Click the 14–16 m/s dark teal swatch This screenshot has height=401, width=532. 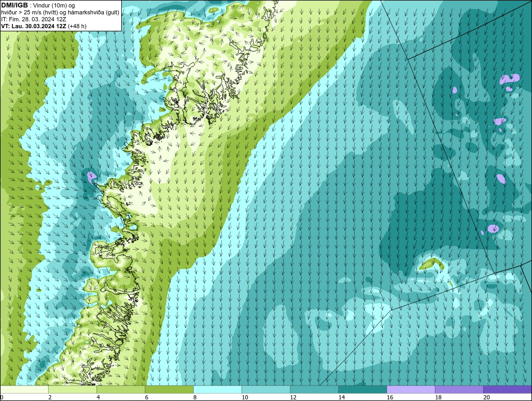(363, 389)
